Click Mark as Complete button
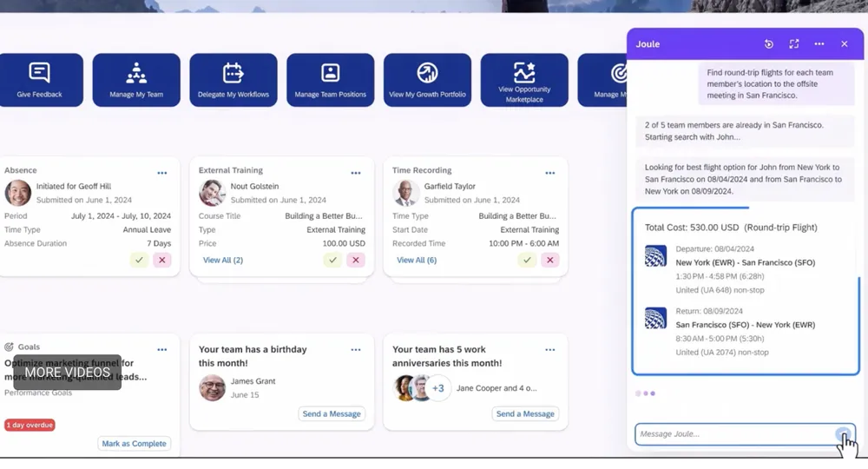The width and height of the screenshot is (868, 469). (x=134, y=444)
